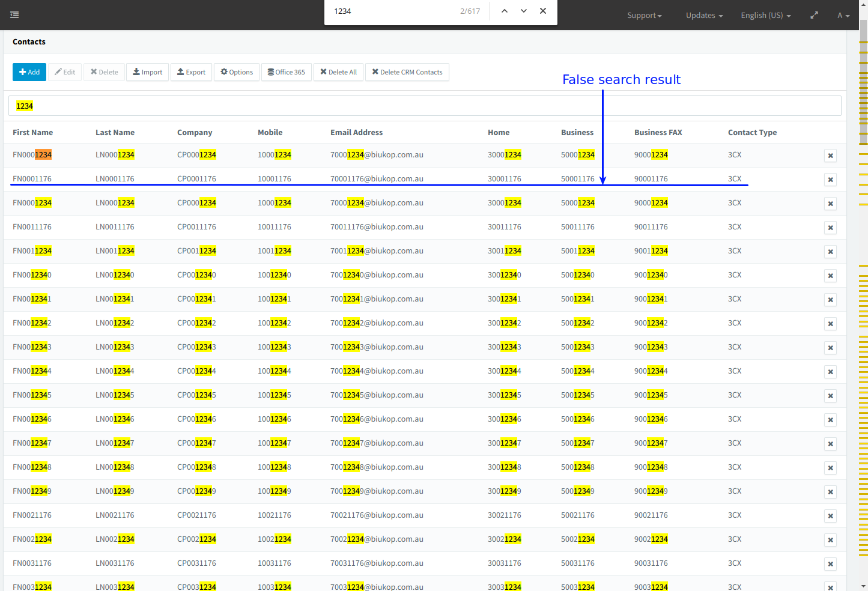Open the user account A menu
The height and width of the screenshot is (591, 868).
[x=843, y=16]
